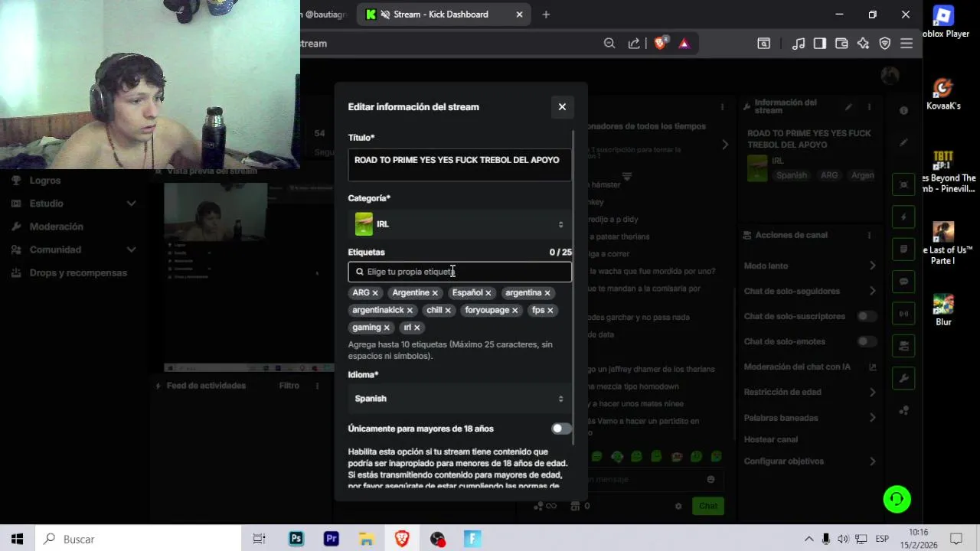Toggle Únicamente para mayores de 18 años

click(x=561, y=429)
